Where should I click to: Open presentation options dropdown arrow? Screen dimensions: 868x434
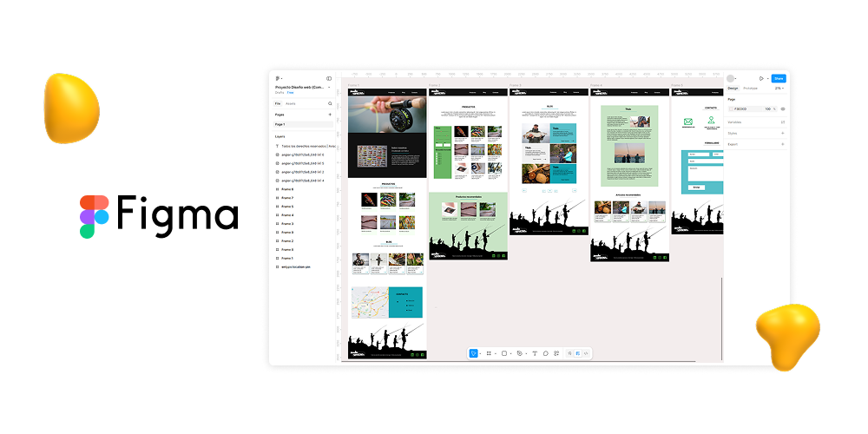point(768,79)
